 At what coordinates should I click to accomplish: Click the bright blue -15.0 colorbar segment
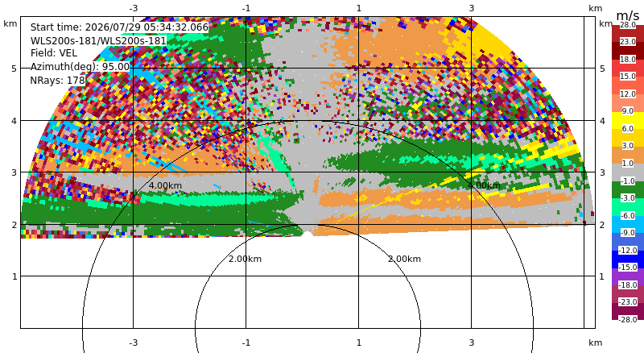tap(628, 260)
